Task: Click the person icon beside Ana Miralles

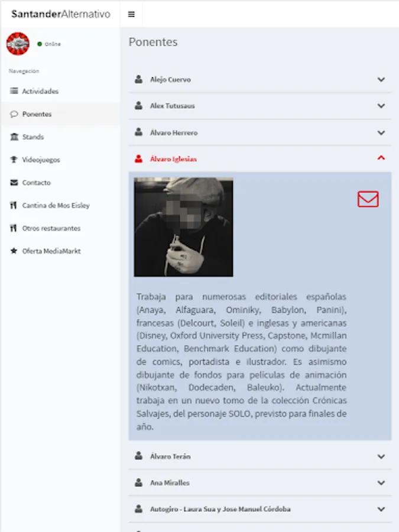Action: point(138,482)
